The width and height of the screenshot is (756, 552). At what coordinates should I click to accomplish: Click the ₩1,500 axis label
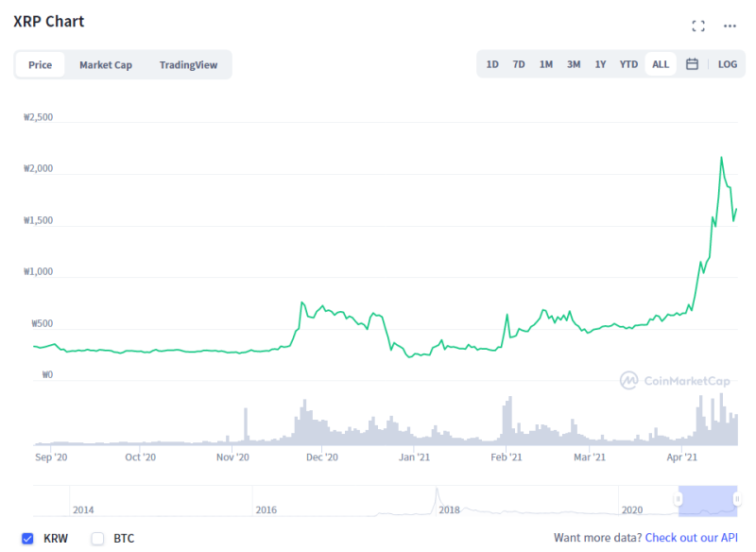(x=38, y=220)
